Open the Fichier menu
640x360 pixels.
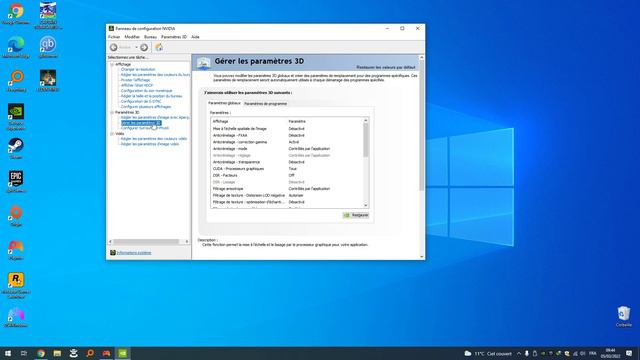pos(114,37)
